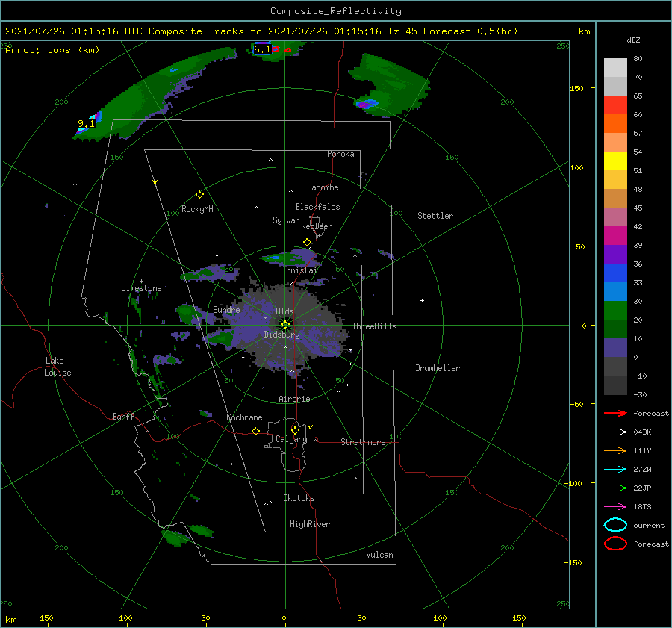Screen dimensions: 672x628
Task: Click the red forecast arrow in legend
Action: pos(615,413)
